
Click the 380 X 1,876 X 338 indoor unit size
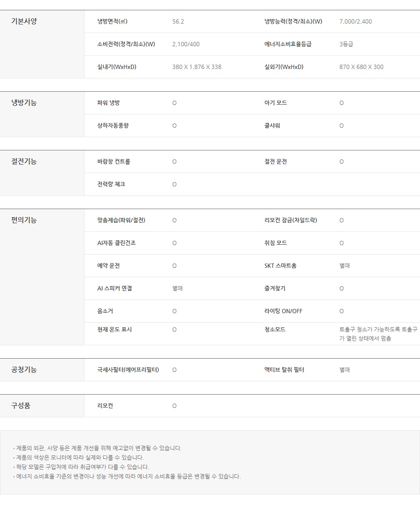[x=197, y=67]
